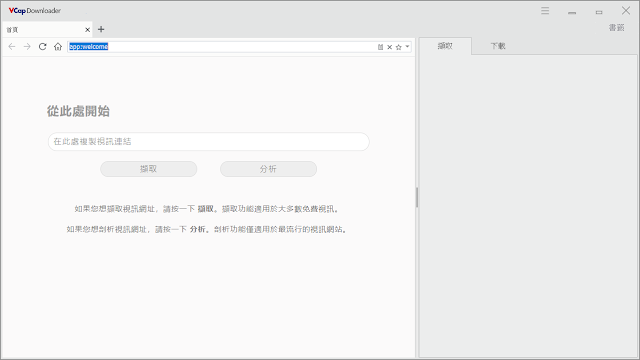
Task: Close the 首頁 tab
Action: 87,30
